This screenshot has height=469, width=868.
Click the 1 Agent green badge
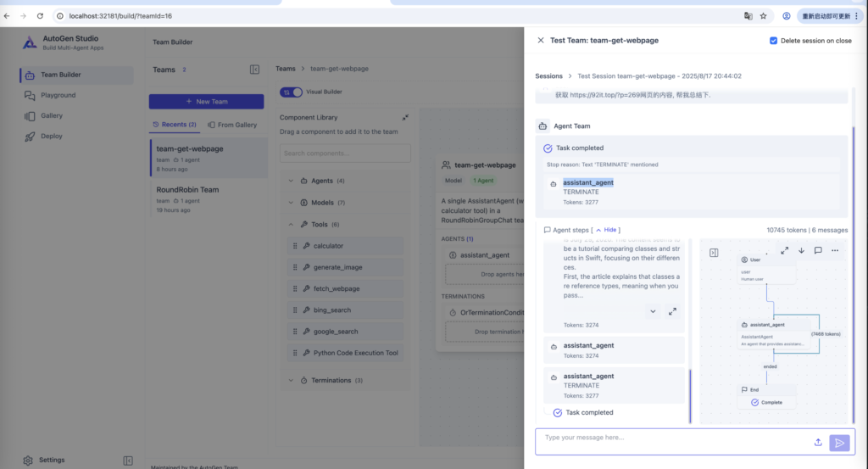(483, 181)
